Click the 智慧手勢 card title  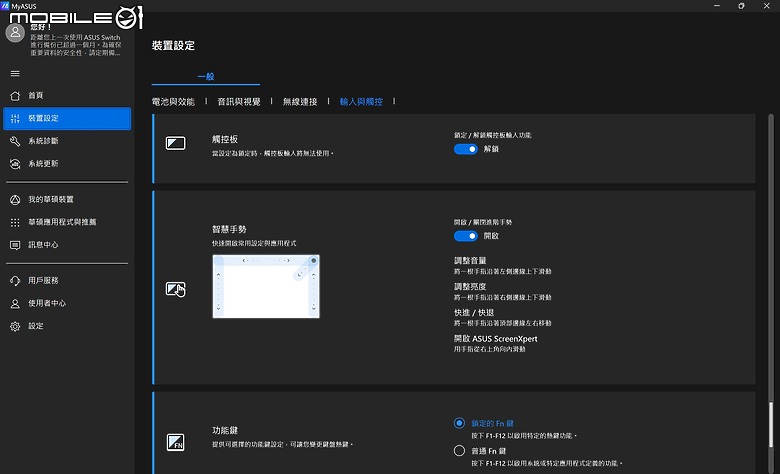[x=229, y=229]
